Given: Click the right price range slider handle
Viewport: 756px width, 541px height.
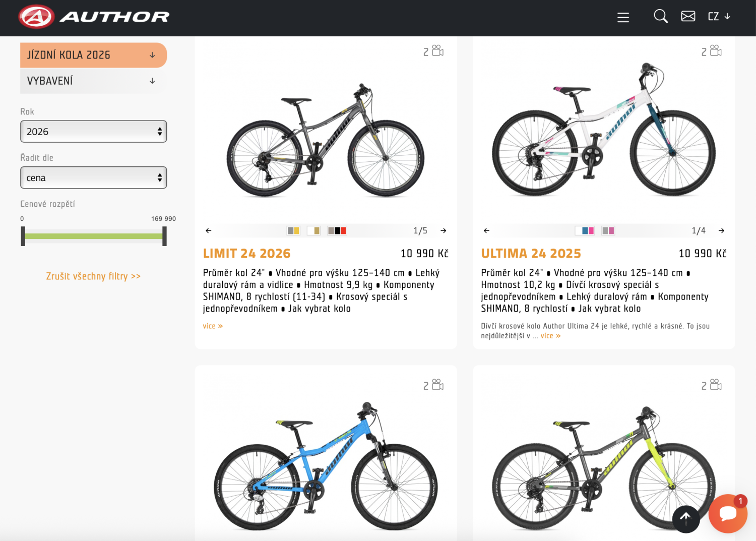Looking at the screenshot, I should tap(164, 236).
